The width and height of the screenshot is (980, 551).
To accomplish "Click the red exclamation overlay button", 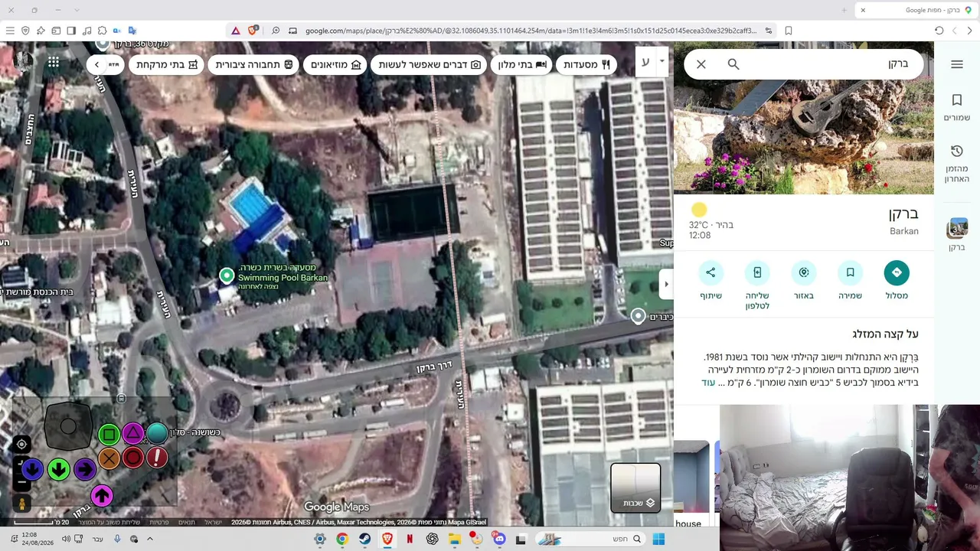I will click(x=157, y=458).
